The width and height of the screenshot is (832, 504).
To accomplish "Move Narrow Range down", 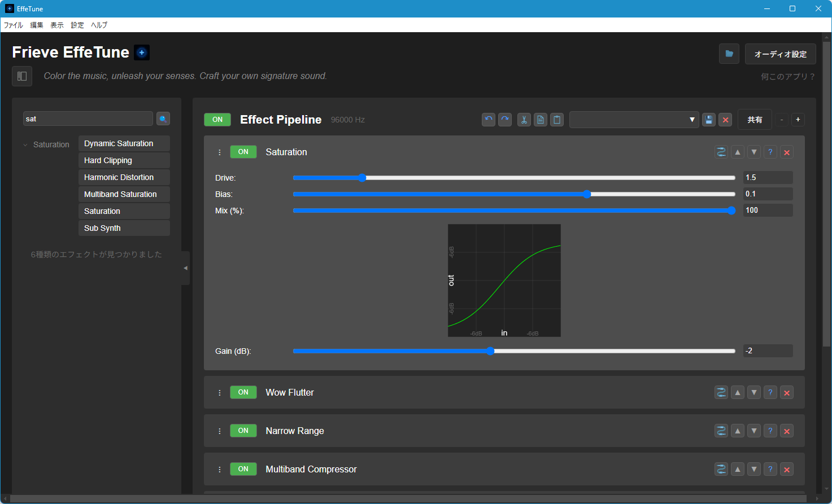I will [x=754, y=431].
